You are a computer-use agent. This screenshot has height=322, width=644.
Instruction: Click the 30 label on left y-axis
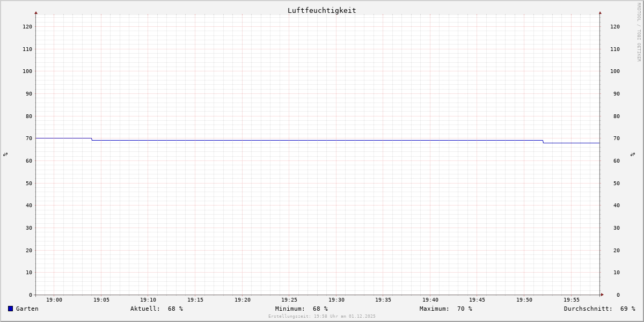(29, 228)
